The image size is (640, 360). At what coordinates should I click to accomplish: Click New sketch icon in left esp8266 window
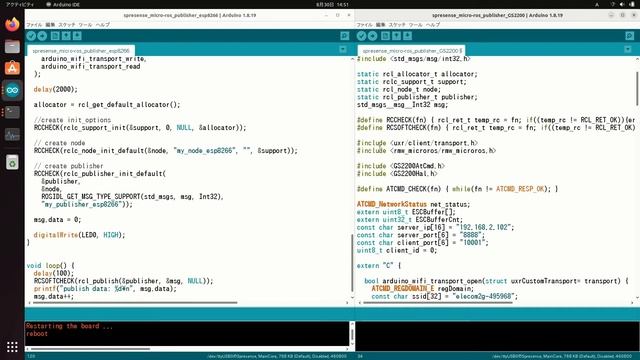55,36
